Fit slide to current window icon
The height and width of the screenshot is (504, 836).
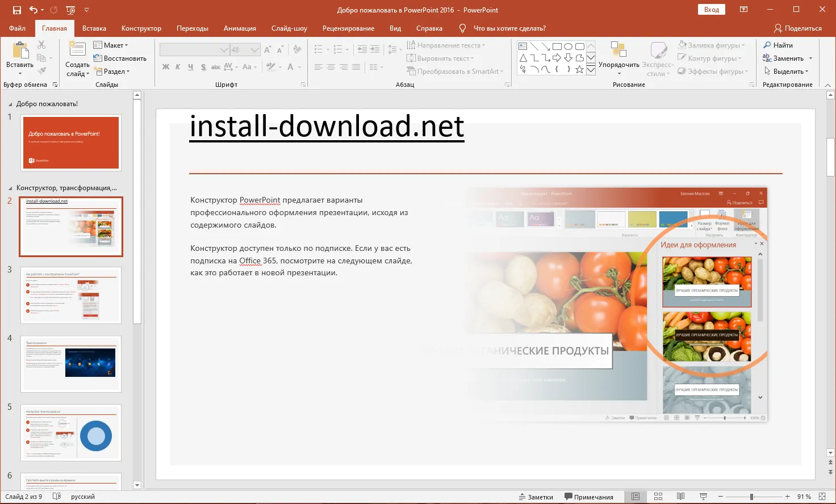point(822,497)
